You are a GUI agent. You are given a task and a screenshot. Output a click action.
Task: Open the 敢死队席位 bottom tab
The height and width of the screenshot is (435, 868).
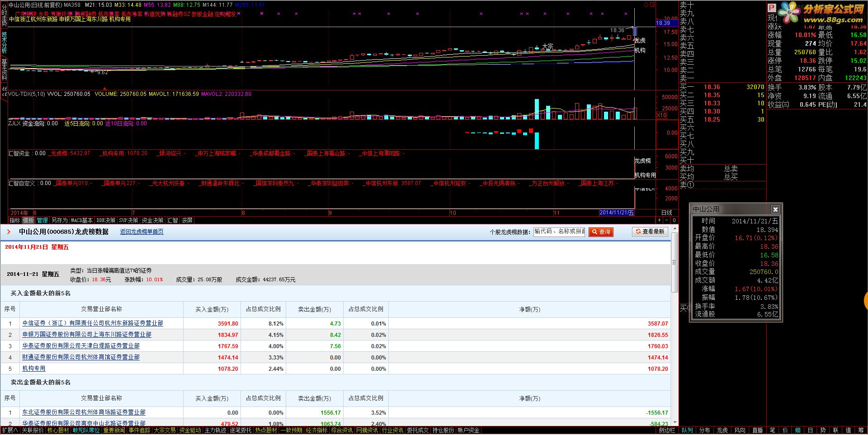coord(86,430)
